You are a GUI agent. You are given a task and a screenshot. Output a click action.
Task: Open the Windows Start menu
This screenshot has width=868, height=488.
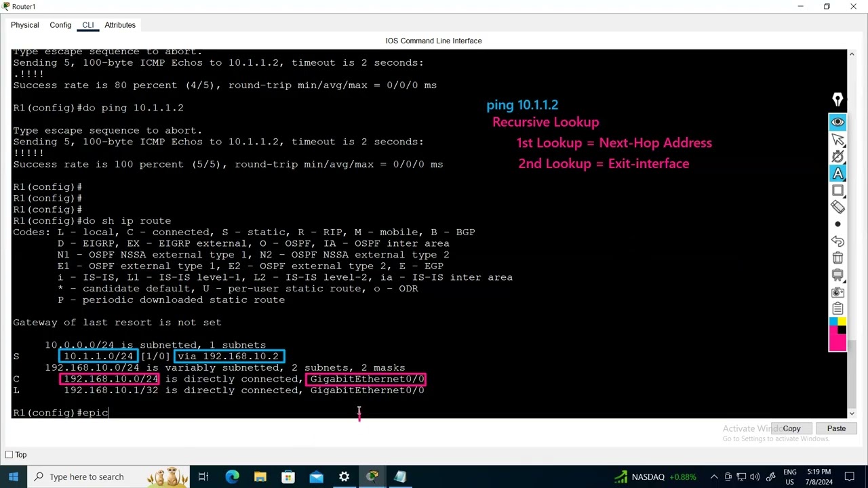click(x=14, y=476)
